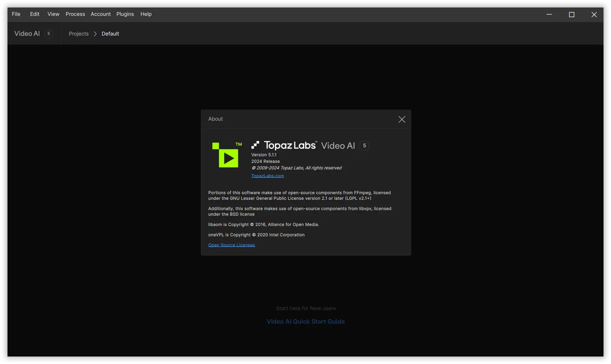
Task: Click the oneVPL copyright line
Action: tap(256, 235)
